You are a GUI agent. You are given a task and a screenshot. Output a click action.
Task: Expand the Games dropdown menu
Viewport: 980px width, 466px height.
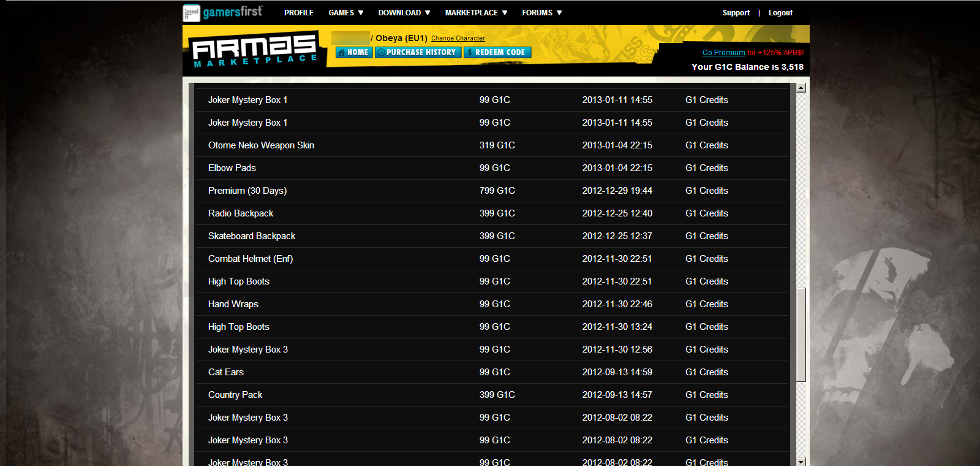(x=345, y=13)
